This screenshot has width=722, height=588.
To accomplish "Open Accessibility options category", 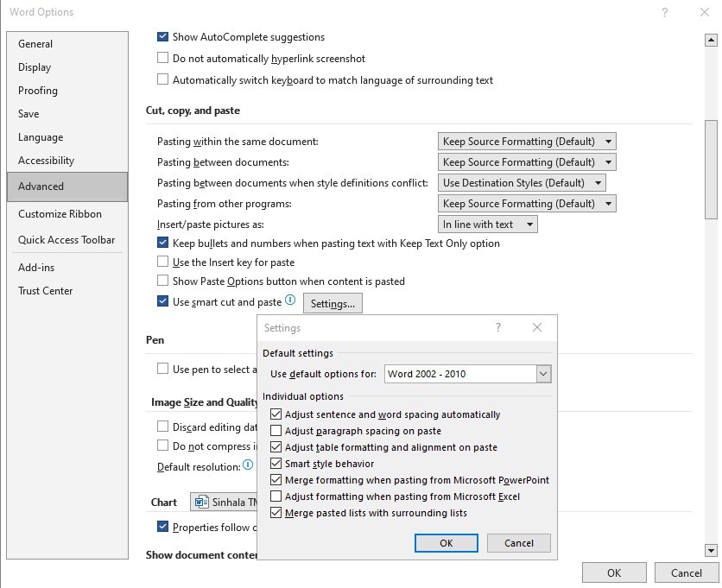I will pos(67,161).
